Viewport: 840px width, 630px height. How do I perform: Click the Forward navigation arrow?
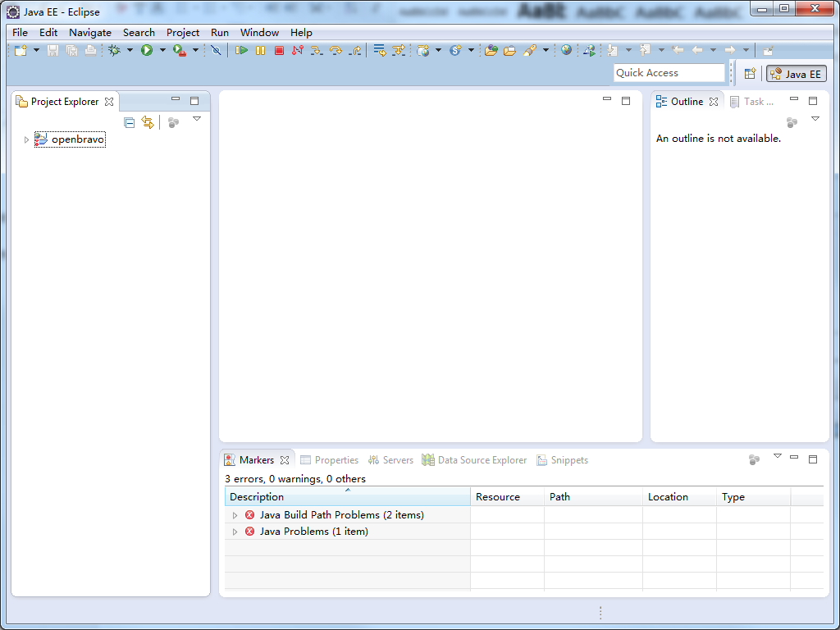729,50
